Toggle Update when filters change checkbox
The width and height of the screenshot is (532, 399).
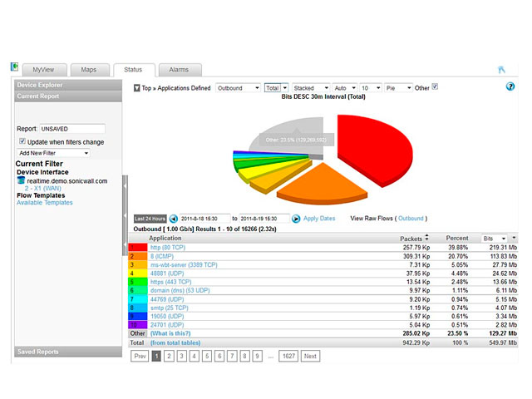coord(22,142)
